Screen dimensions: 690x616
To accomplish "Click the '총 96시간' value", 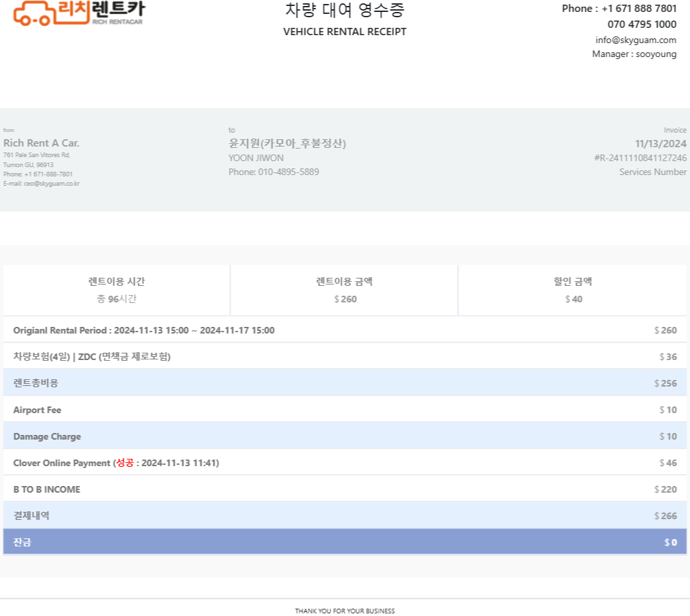I will (x=117, y=299).
